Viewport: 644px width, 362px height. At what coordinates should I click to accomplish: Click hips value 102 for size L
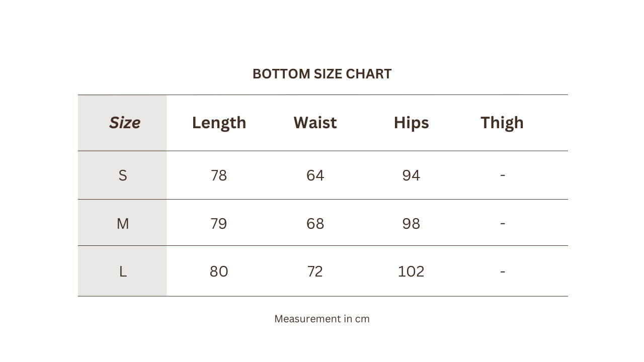[x=411, y=271]
